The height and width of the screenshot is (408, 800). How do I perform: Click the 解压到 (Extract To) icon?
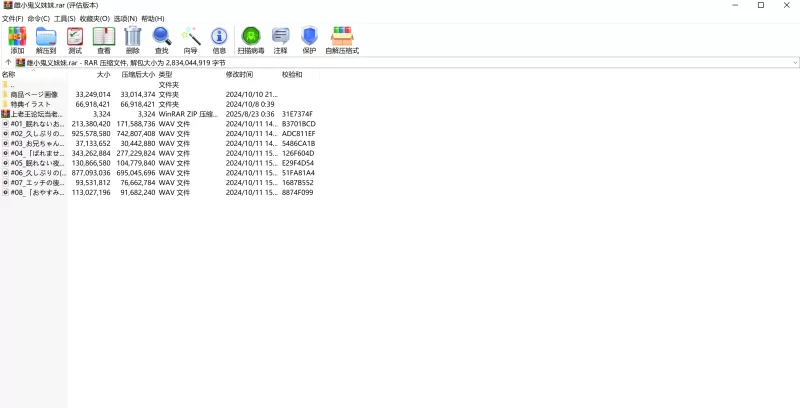point(46,40)
